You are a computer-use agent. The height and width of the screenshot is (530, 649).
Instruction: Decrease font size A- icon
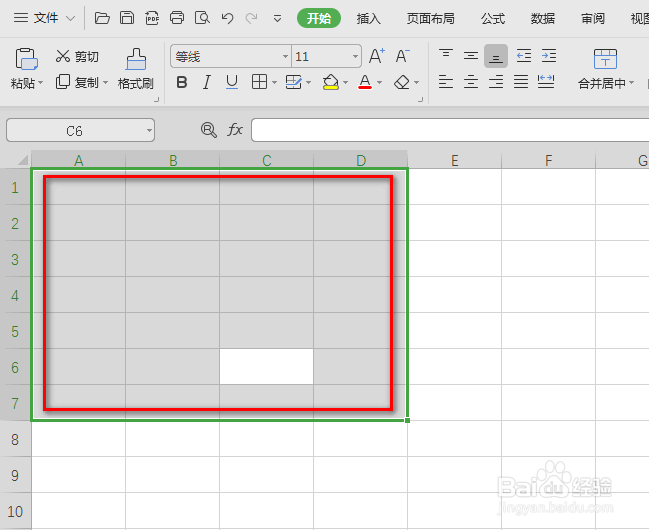pyautogui.click(x=402, y=56)
